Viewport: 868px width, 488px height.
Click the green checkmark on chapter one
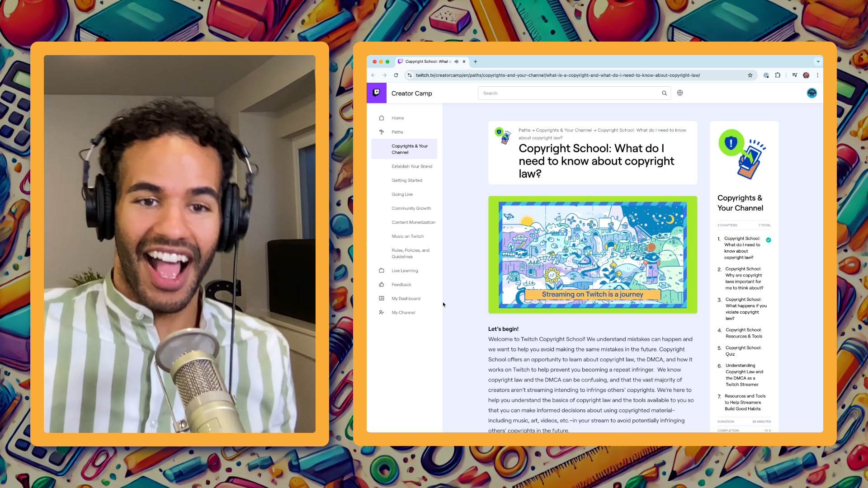[769, 239]
